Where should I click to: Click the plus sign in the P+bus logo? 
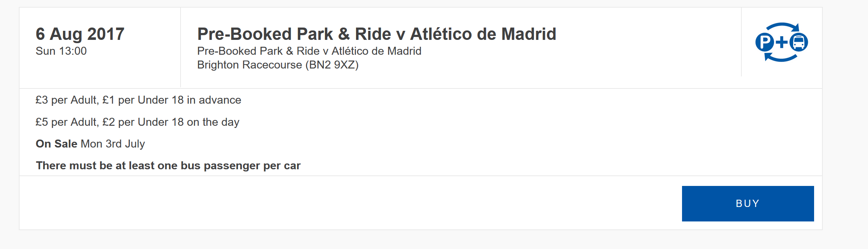782,42
